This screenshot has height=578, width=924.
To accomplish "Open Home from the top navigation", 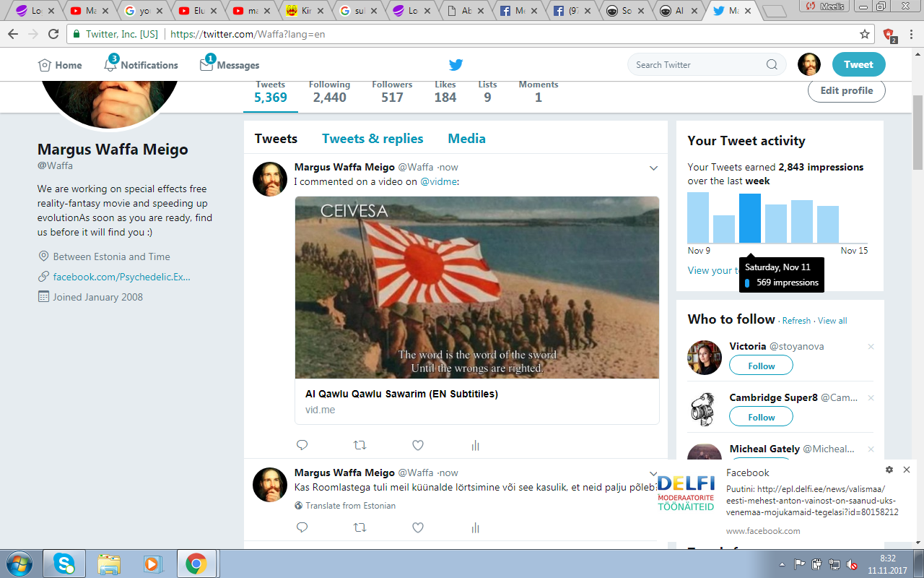I will coord(60,65).
